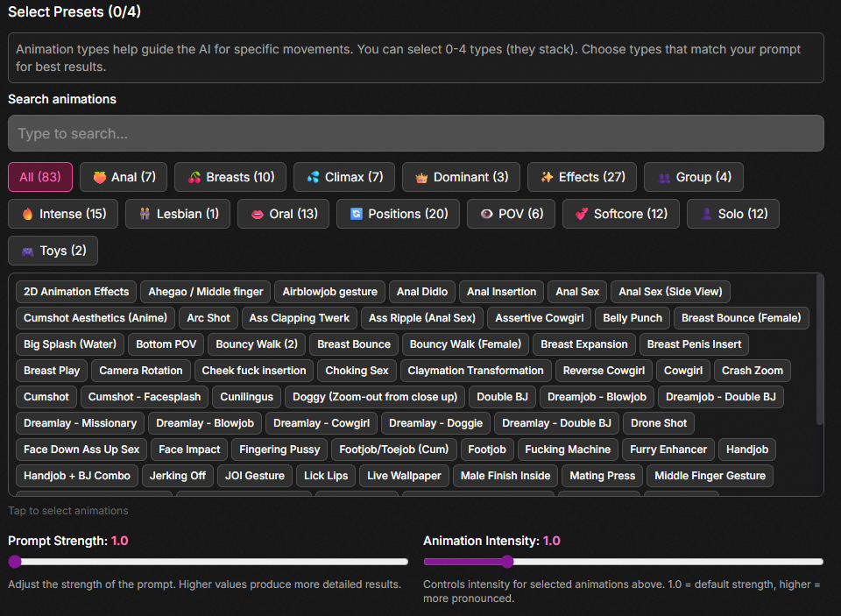
Task: Select the Group category filter
Action: 693,177
